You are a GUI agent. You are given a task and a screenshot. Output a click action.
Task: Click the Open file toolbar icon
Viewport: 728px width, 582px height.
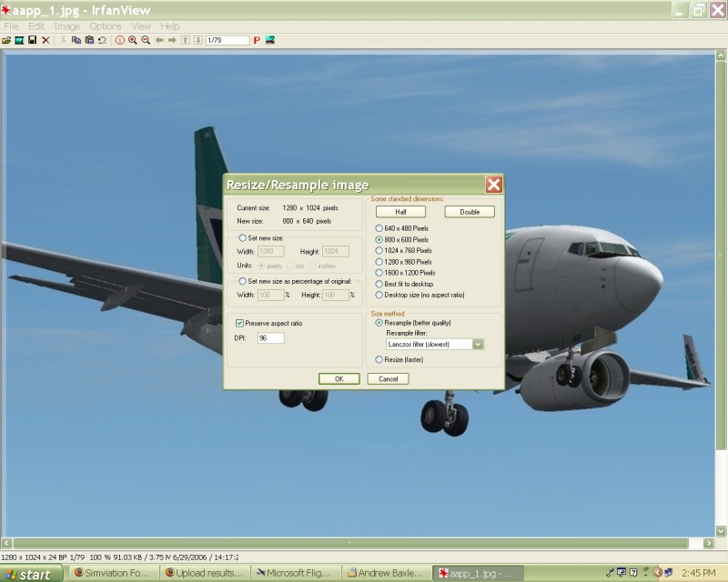click(x=6, y=41)
